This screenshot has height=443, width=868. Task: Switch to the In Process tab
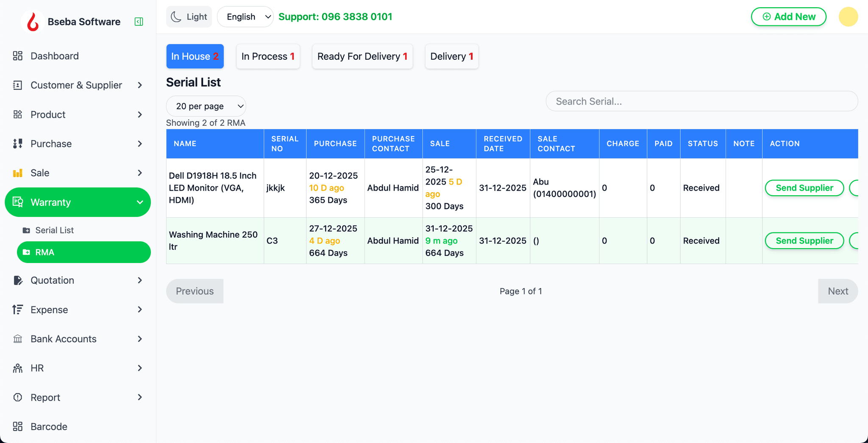pyautogui.click(x=268, y=56)
